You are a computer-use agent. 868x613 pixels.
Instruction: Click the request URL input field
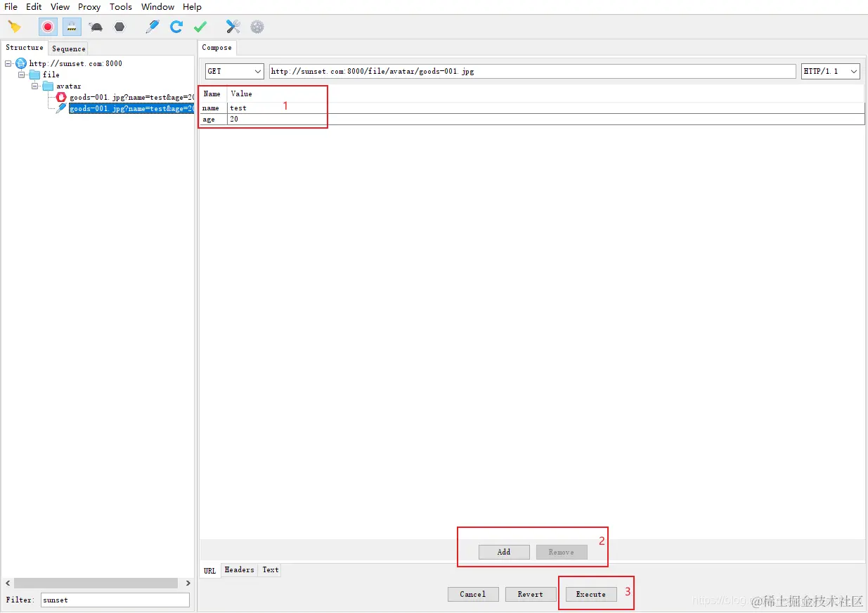coord(533,71)
